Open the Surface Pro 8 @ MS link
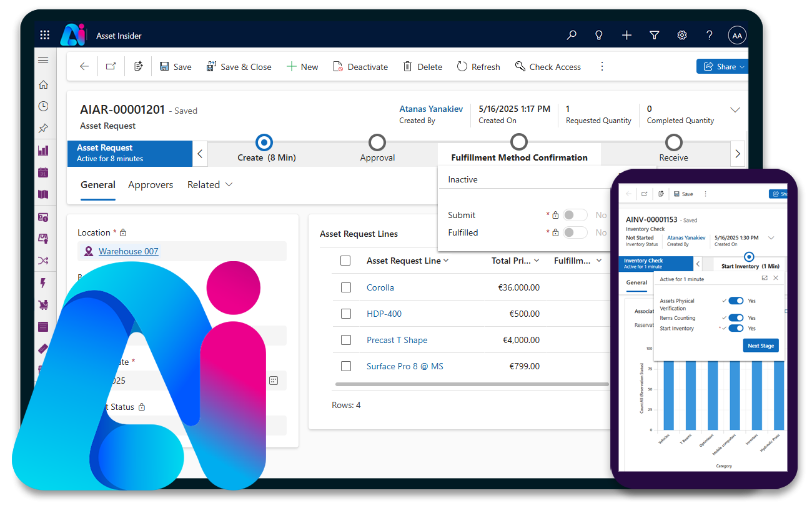Image resolution: width=812 pixels, height=518 pixels. [405, 366]
